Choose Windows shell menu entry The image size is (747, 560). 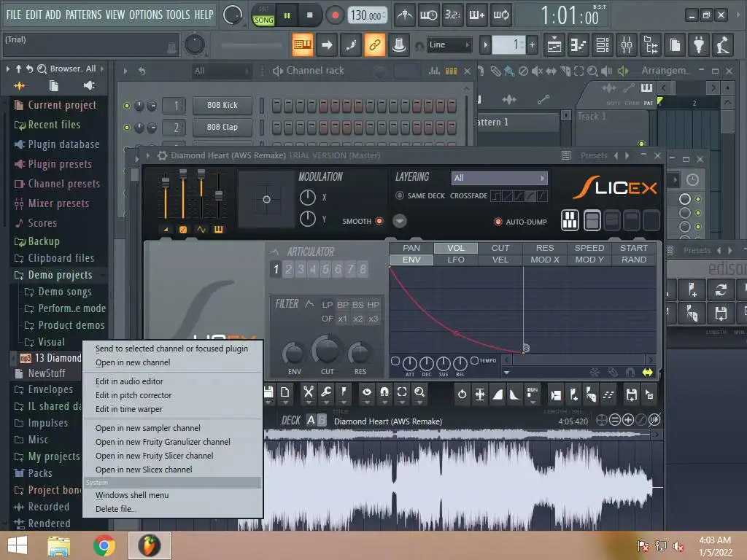[x=132, y=495]
